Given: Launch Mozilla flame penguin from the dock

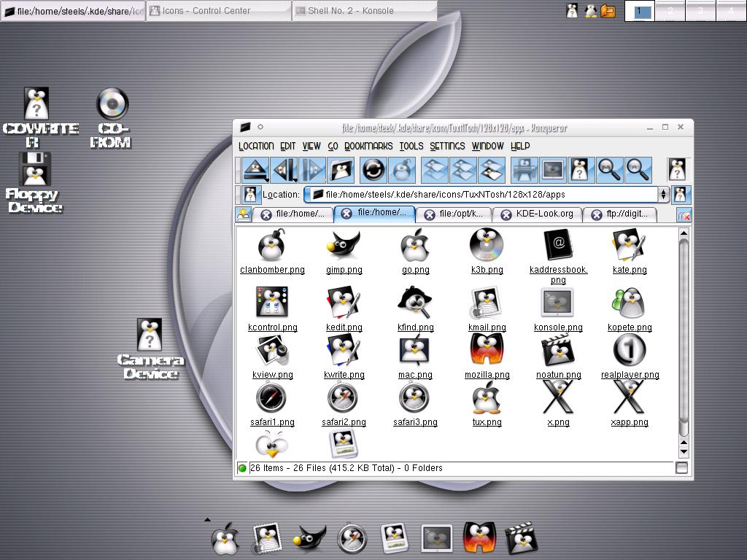Looking at the screenshot, I should [479, 537].
